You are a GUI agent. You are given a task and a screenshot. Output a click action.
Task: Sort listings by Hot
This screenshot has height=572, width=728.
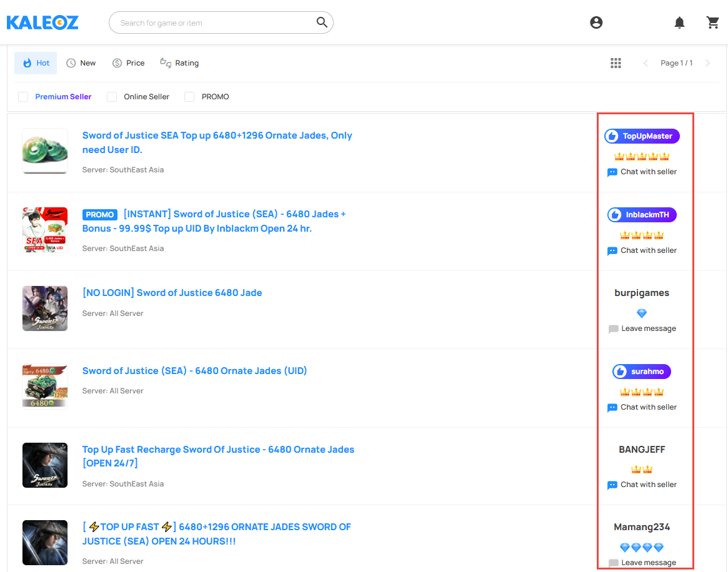(x=36, y=63)
